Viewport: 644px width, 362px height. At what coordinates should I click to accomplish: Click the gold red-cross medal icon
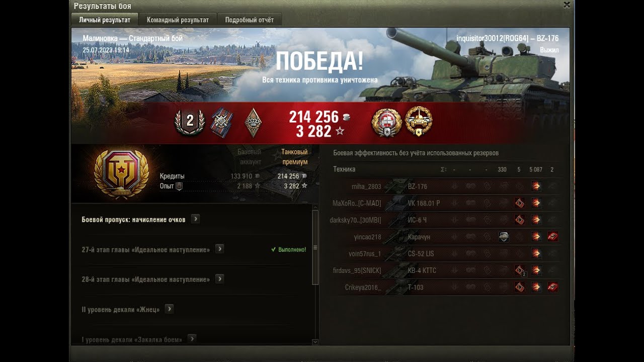(x=386, y=122)
